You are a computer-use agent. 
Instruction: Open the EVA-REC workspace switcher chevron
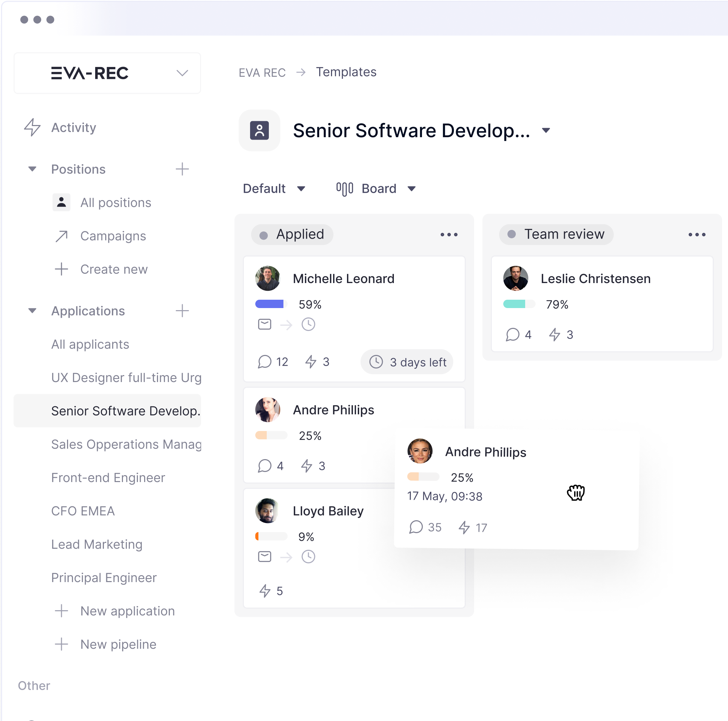[x=182, y=73]
